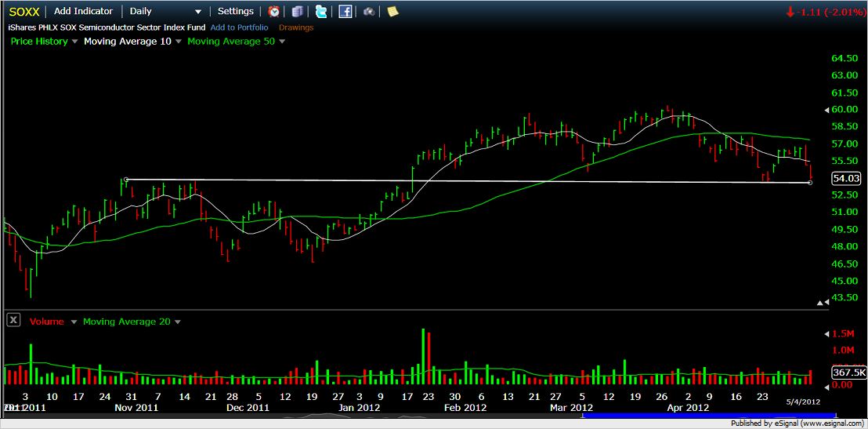Click the Published by eSignal footer text
Viewport: 868px width, 429px height.
[x=797, y=424]
